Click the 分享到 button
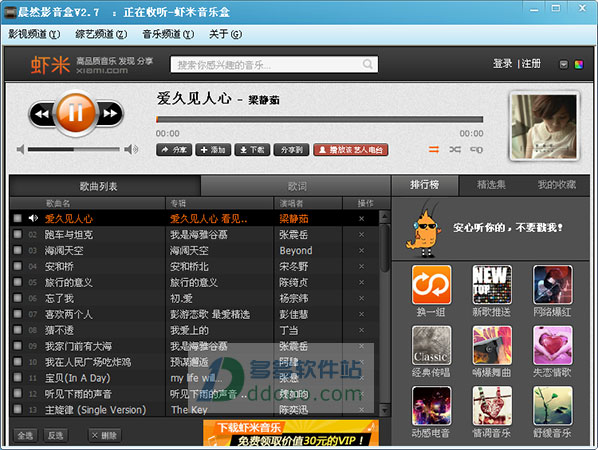This screenshot has height=450, width=598. [291, 150]
